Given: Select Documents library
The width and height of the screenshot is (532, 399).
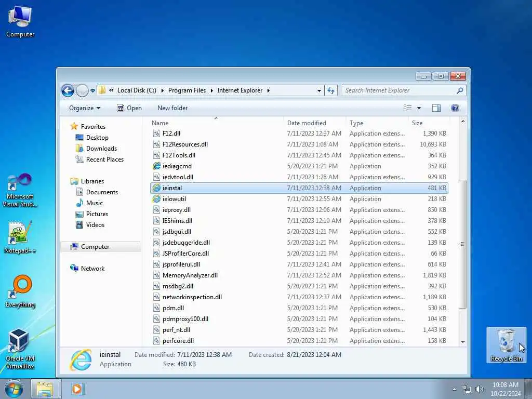Looking at the screenshot, I should point(97,192).
